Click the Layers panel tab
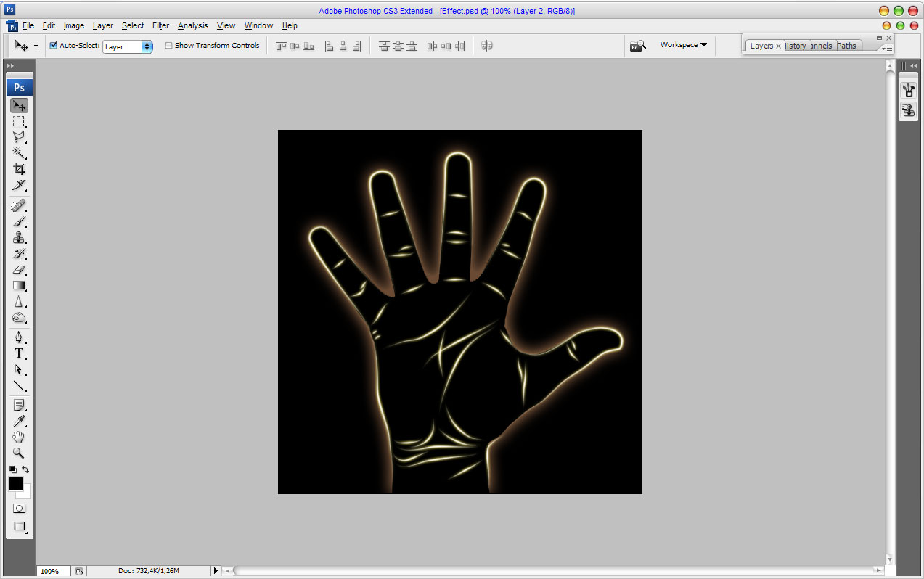 click(x=761, y=46)
